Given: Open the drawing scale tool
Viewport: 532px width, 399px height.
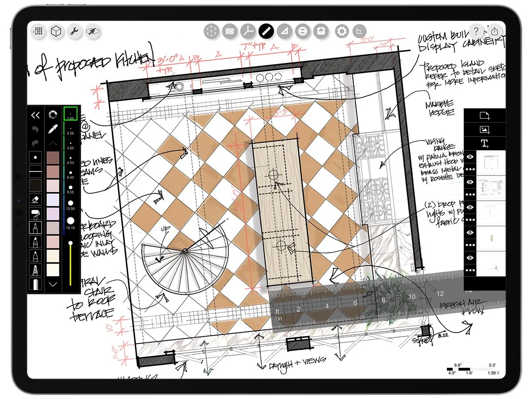Looking at the screenshot, I should [x=360, y=31].
